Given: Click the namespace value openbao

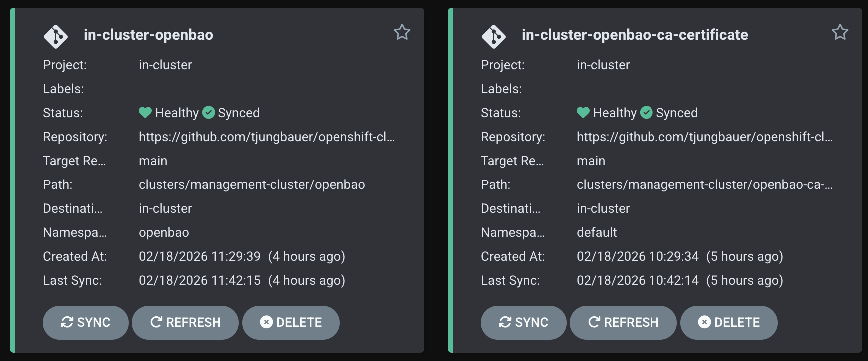Looking at the screenshot, I should tap(164, 233).
